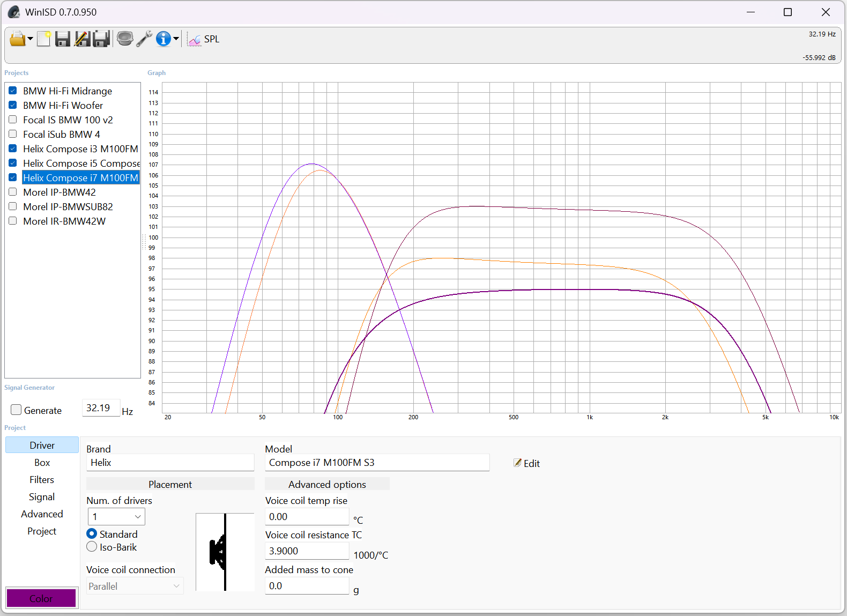Save all projects with double floppy icon
Viewport: 847px width, 616px height.
tap(101, 39)
